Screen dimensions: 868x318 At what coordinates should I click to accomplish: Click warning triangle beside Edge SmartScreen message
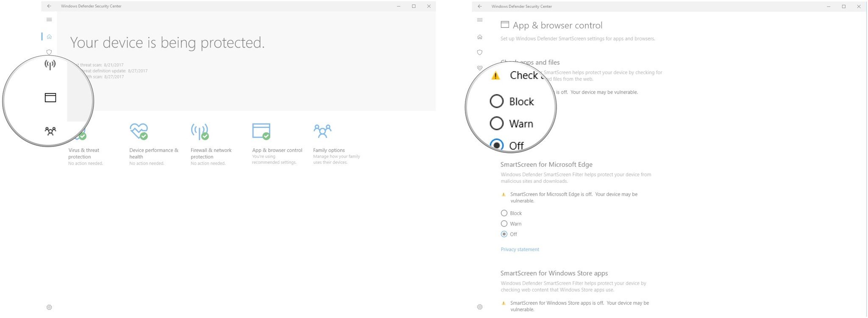click(x=504, y=195)
